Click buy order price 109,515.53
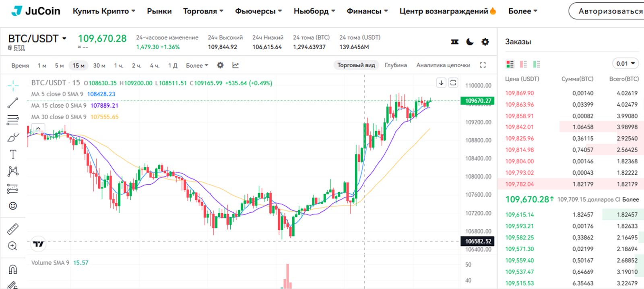The height and width of the screenshot is (289, 644). point(520,283)
